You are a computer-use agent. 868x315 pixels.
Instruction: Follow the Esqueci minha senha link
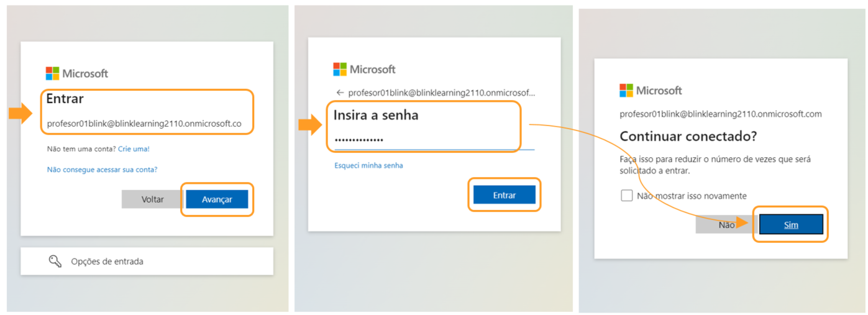point(368,166)
